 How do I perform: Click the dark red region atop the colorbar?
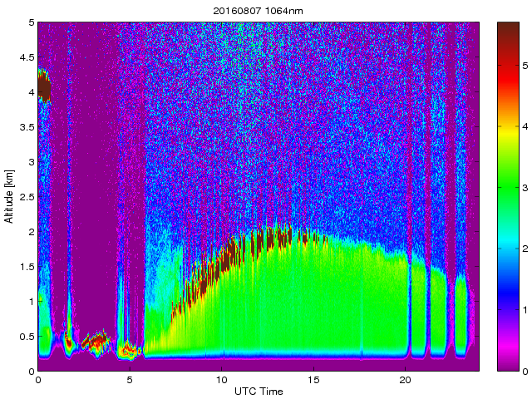click(507, 42)
